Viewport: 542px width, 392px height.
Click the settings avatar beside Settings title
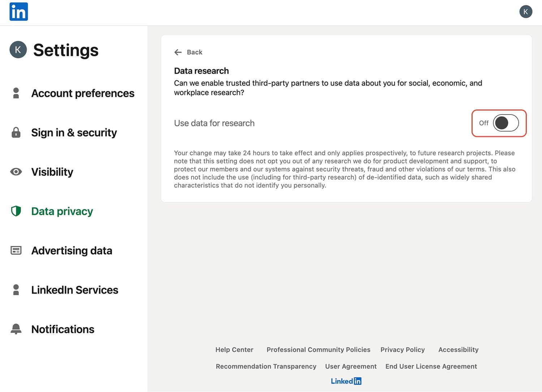pos(18,50)
